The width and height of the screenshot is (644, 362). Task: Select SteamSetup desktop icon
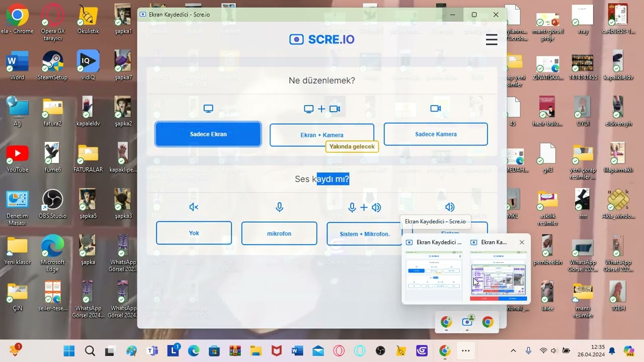52,66
